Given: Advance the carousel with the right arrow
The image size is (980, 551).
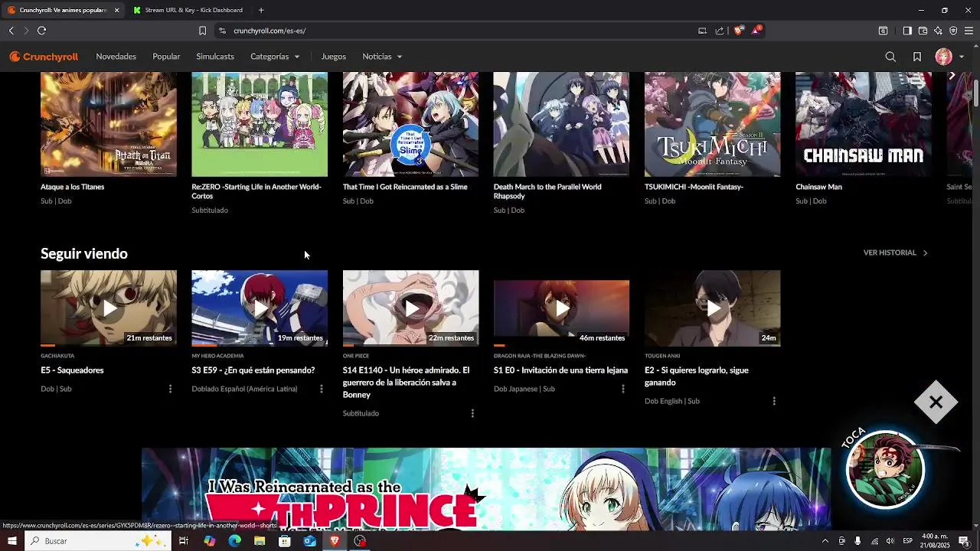Looking at the screenshot, I should click(x=952, y=76).
